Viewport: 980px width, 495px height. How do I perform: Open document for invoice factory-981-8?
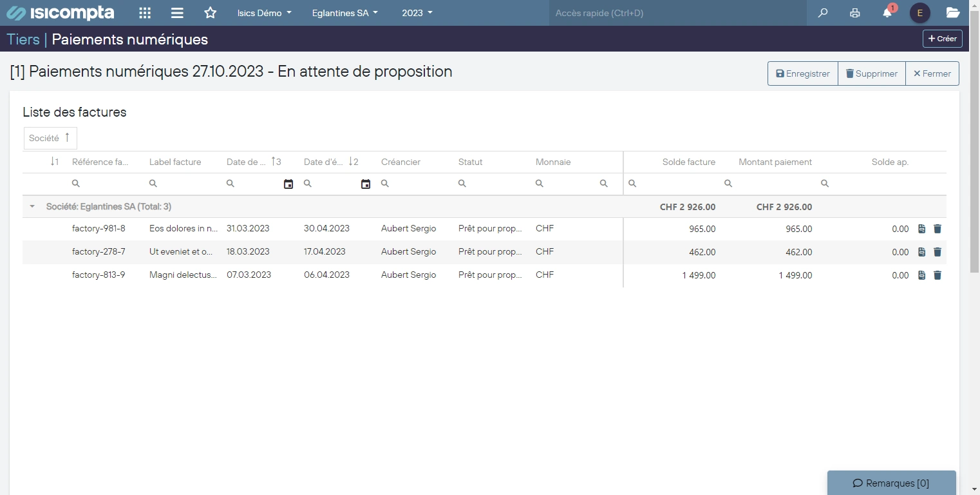922,229
